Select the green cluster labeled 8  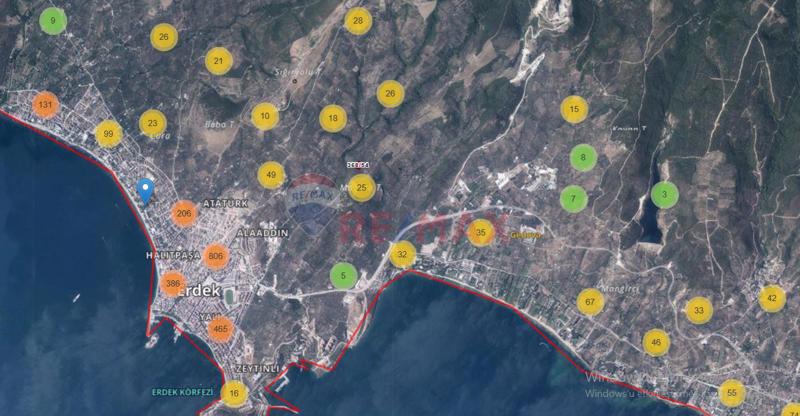583,157
